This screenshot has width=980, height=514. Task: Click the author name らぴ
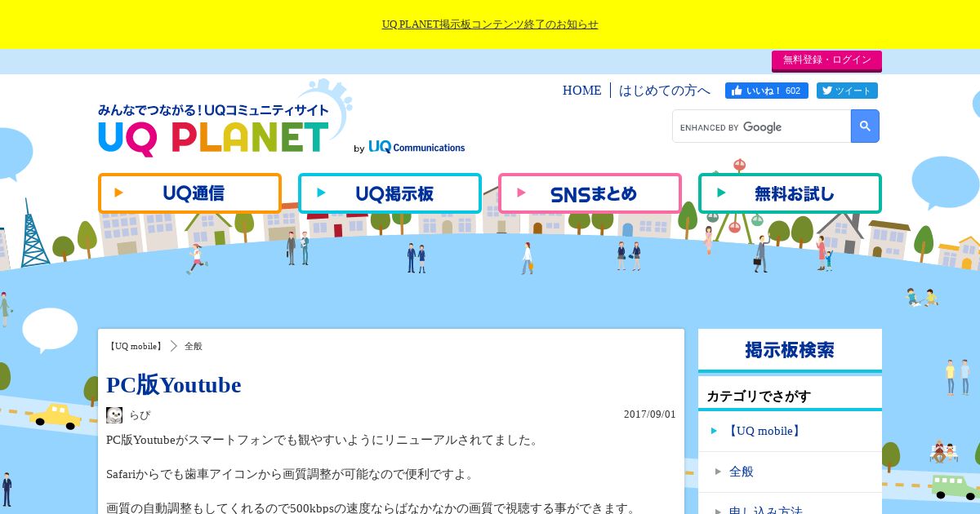pyautogui.click(x=140, y=414)
